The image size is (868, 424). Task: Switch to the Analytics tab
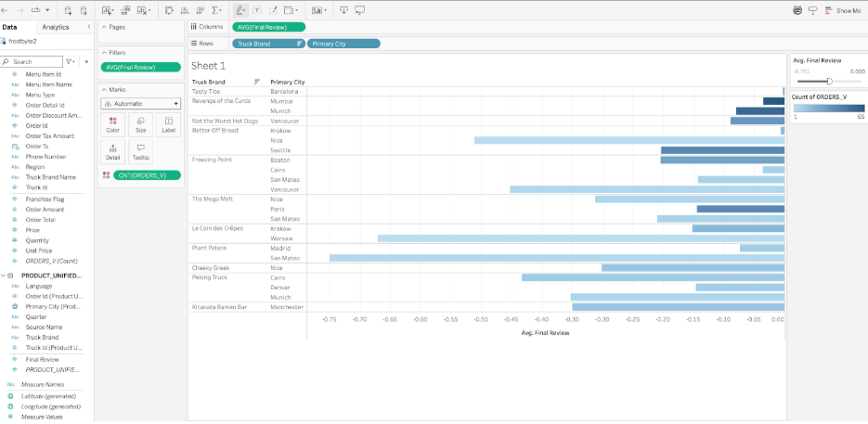56,28
